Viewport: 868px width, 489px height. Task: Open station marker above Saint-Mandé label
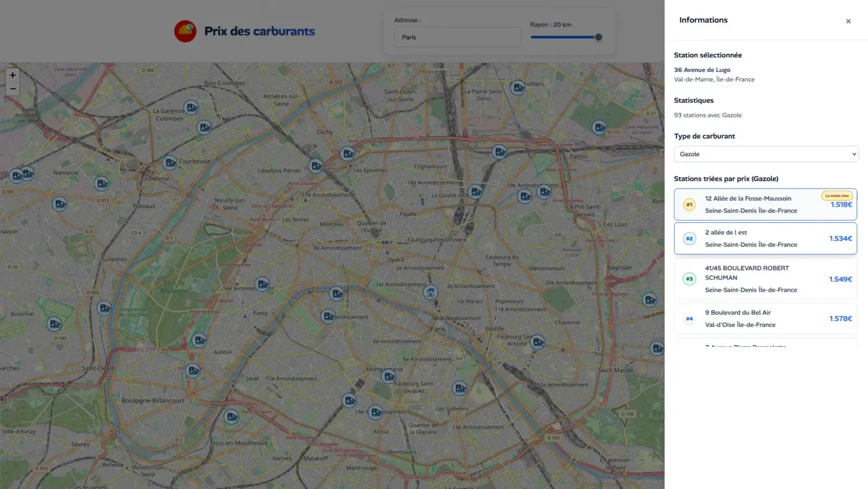point(657,348)
